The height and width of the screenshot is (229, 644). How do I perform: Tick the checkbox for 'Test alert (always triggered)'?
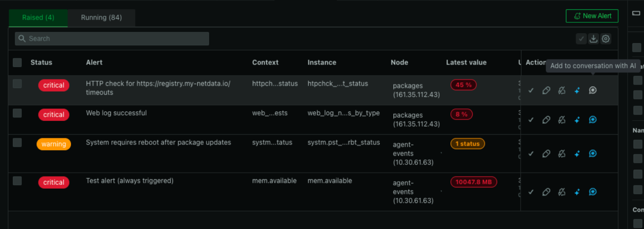tap(17, 181)
